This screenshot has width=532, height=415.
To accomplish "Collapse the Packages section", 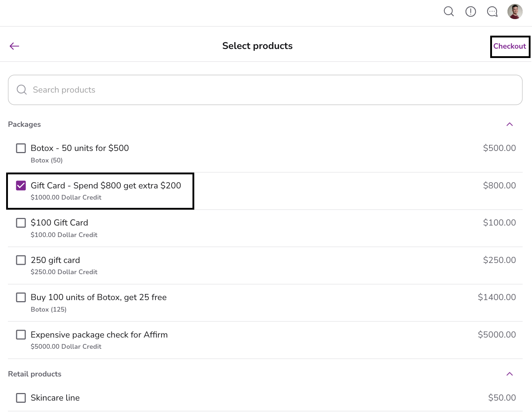I will tap(509, 124).
